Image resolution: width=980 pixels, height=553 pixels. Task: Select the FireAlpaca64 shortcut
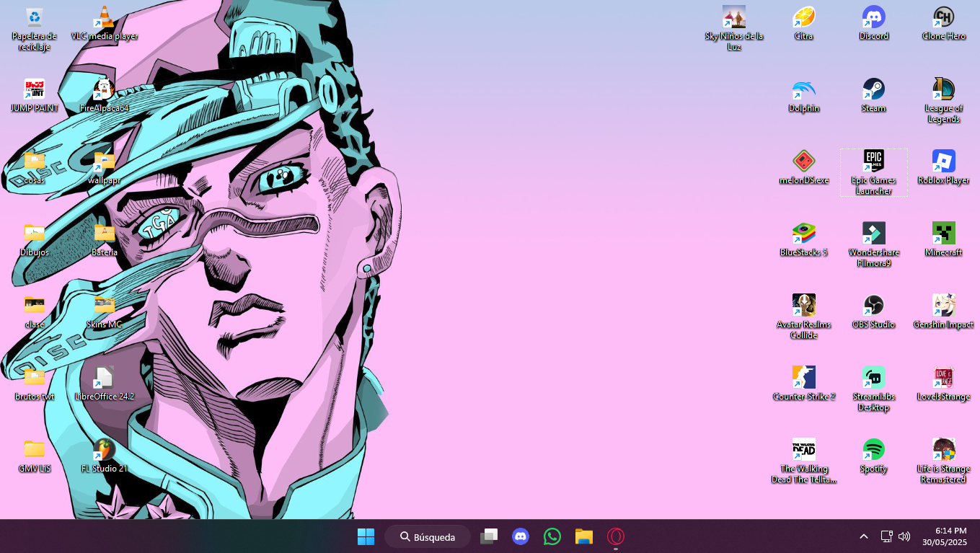pos(105,96)
